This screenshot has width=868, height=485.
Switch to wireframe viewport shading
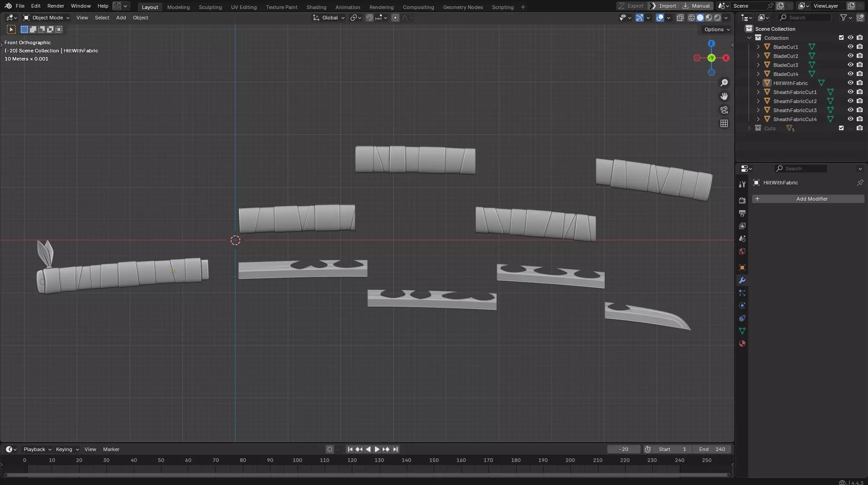pos(692,18)
